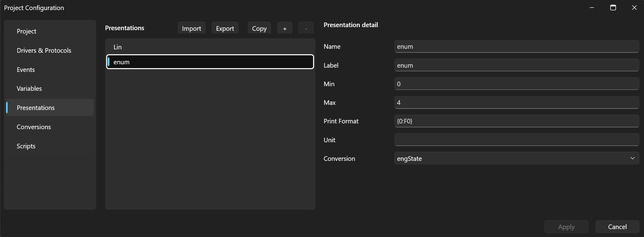
Task: Click the Max value field
Action: (517, 102)
